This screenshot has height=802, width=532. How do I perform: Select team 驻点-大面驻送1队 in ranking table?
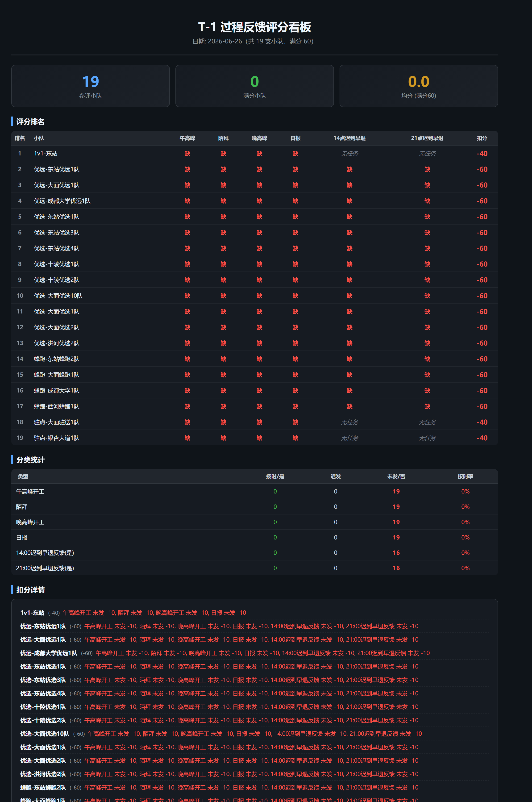(x=57, y=422)
